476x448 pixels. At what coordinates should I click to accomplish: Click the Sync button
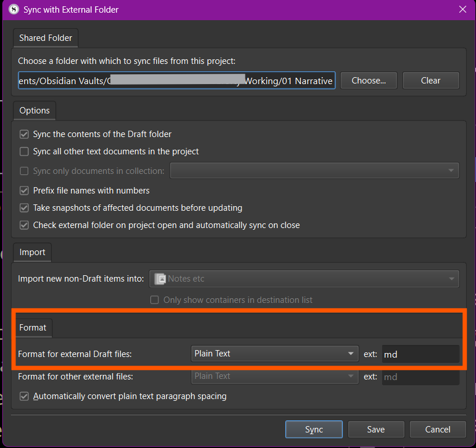(x=314, y=430)
